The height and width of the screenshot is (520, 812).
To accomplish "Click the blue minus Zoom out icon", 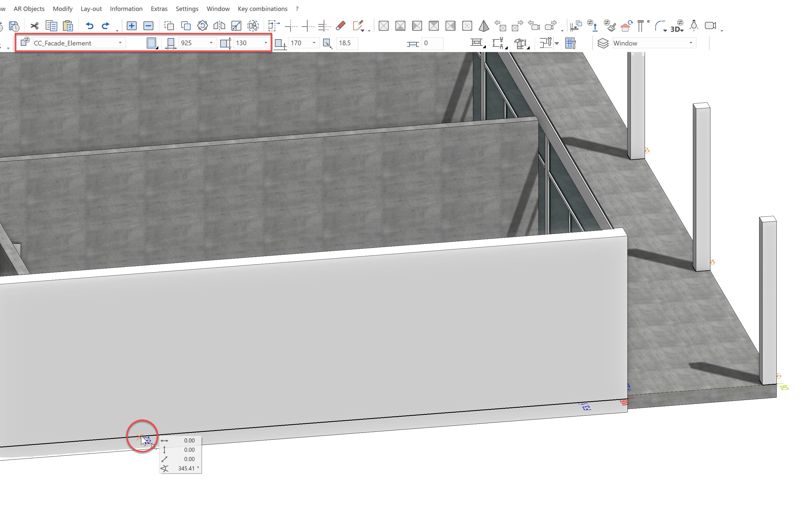I will [x=148, y=26].
